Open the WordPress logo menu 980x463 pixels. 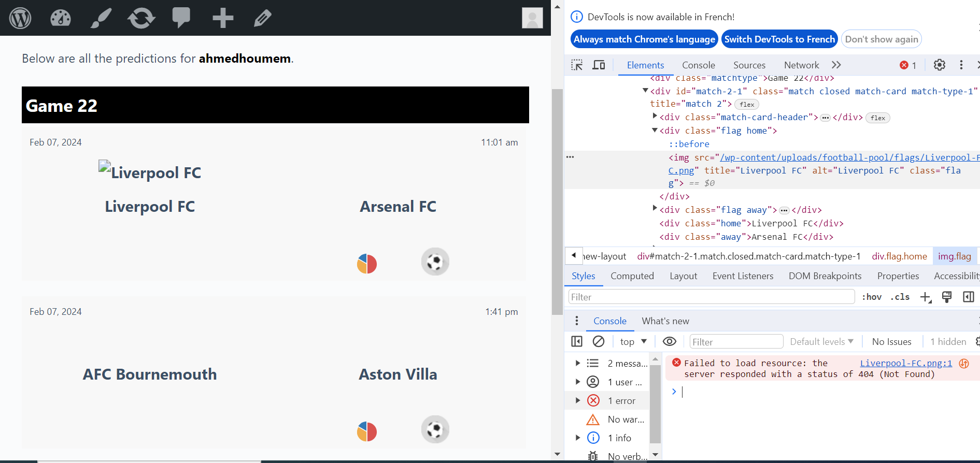coord(20,18)
